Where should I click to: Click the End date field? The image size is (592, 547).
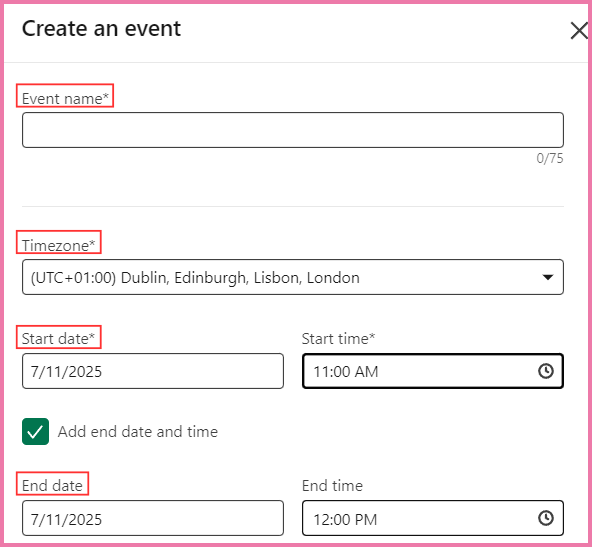pos(153,518)
